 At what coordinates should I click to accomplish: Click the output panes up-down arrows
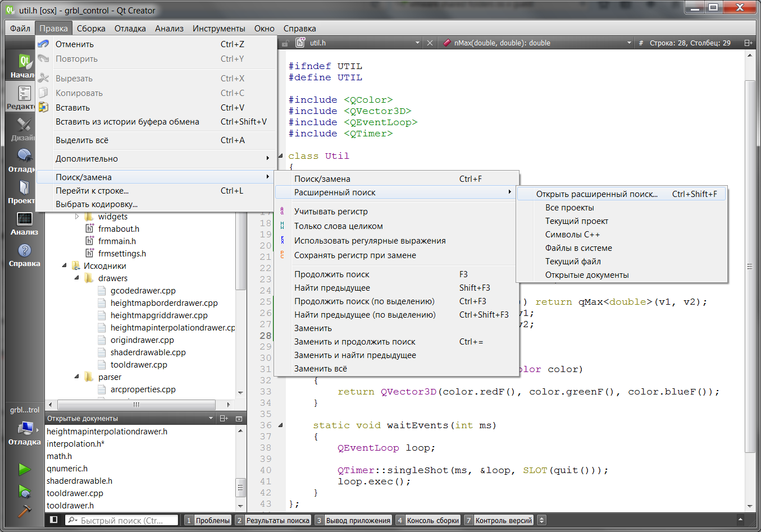point(542,520)
